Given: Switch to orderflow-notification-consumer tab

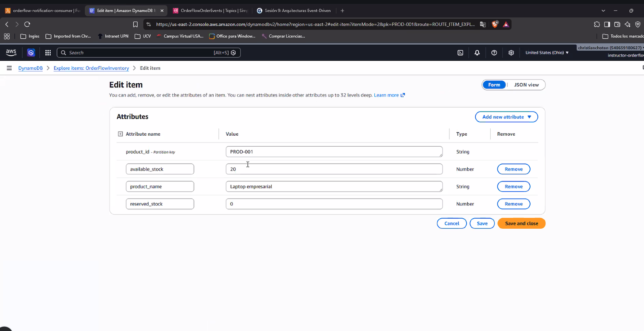Looking at the screenshot, I should (42, 10).
